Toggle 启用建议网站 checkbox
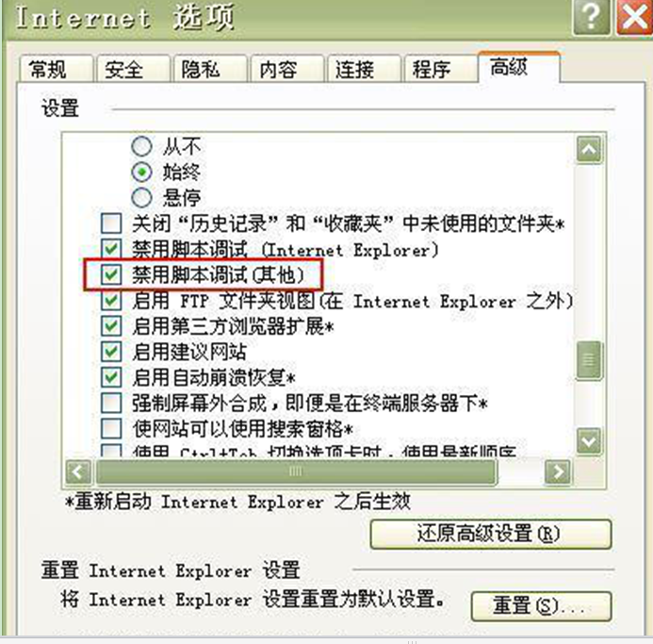This screenshot has height=644, width=653. click(x=111, y=352)
